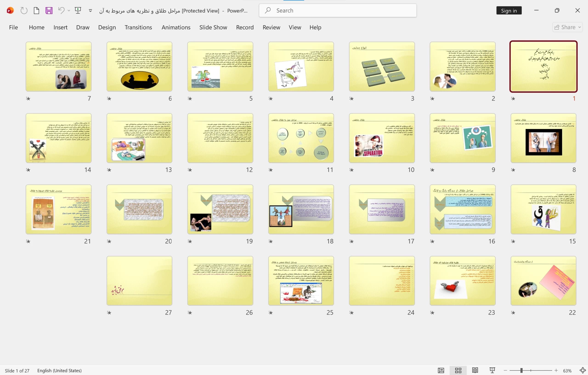588x375 pixels.
Task: Open the Animations tab
Action: coord(176,27)
